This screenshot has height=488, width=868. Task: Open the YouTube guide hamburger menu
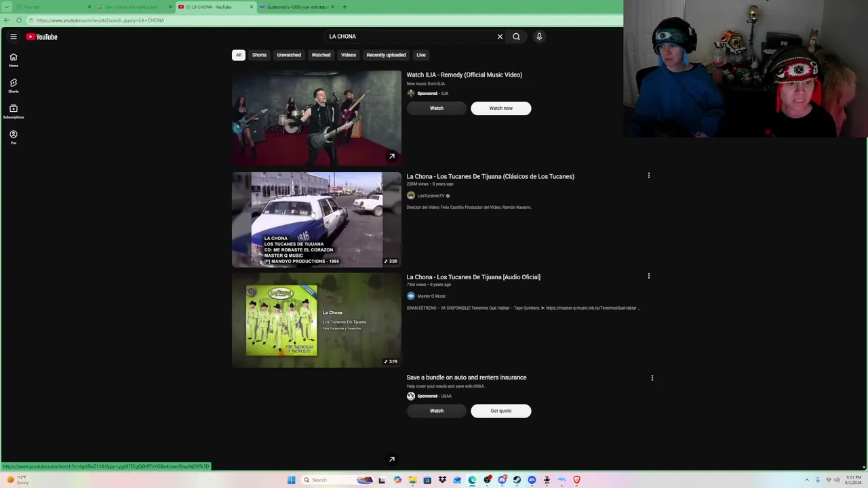click(x=13, y=37)
